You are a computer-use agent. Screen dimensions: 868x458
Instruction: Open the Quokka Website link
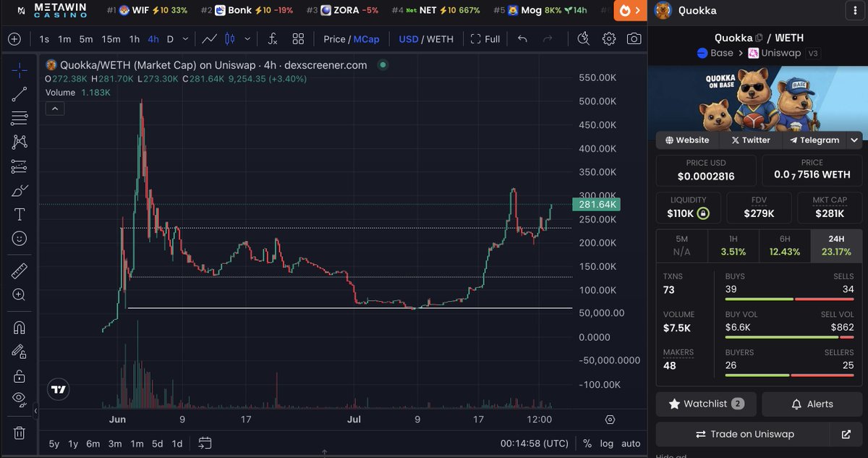(x=687, y=140)
